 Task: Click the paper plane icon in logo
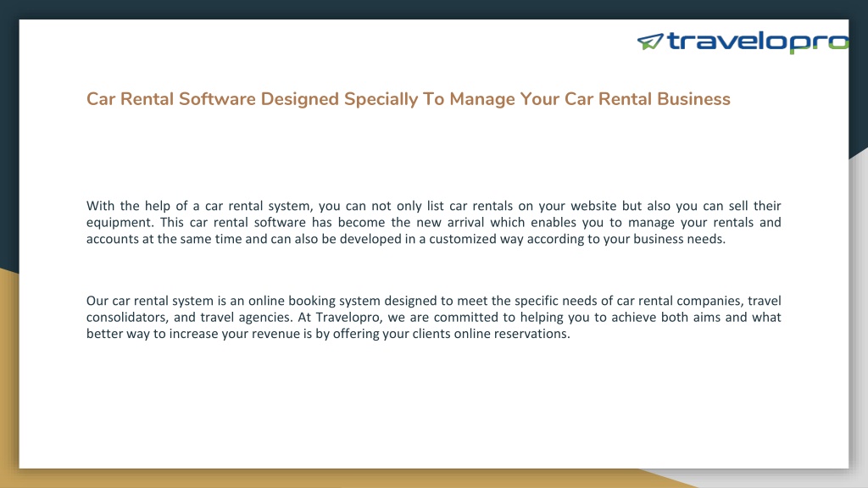[x=650, y=42]
